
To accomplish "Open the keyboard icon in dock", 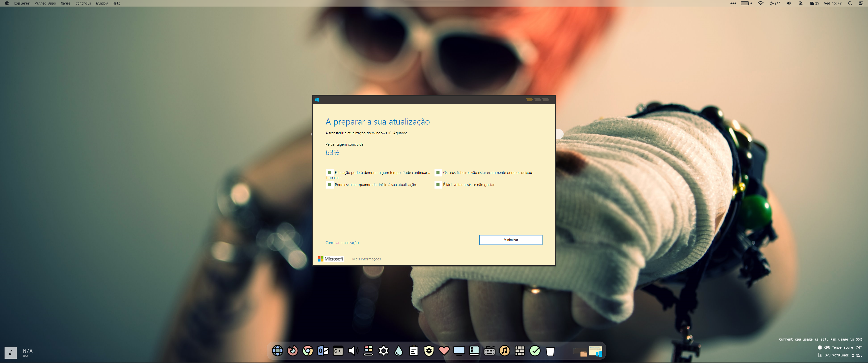I will tap(489, 351).
